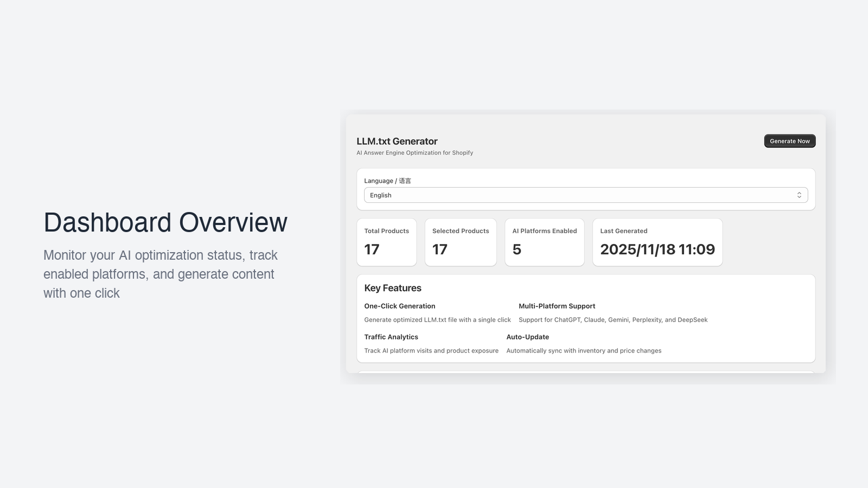Viewport: 868px width, 488px height.
Task: Click the chevron icon on the language selector
Action: pyautogui.click(x=799, y=195)
